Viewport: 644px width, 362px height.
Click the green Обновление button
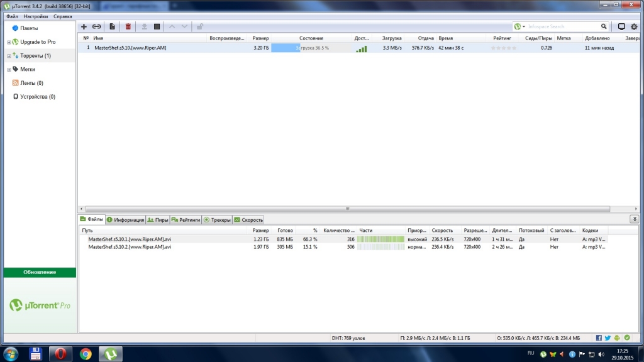pos(40,272)
